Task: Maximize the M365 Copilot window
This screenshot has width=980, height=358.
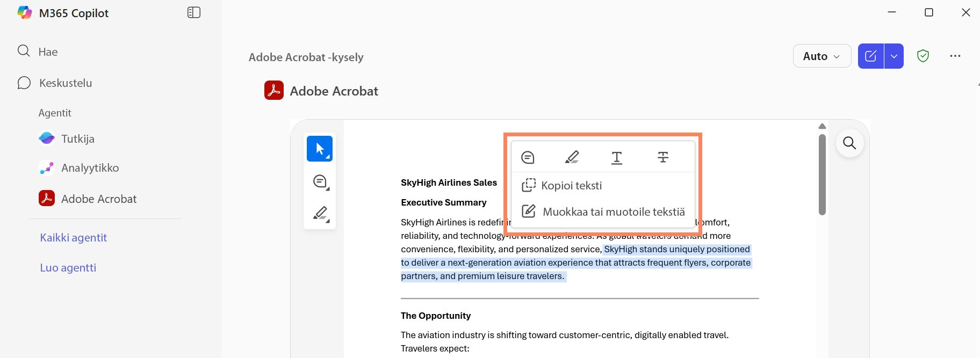Action: tap(928, 12)
